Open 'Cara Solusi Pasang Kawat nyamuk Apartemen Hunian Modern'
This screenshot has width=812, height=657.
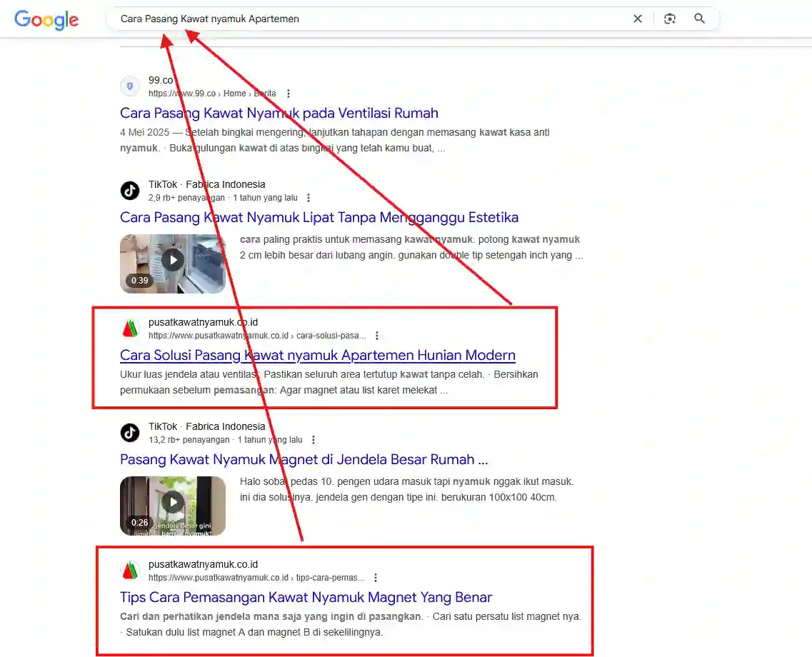tap(318, 355)
